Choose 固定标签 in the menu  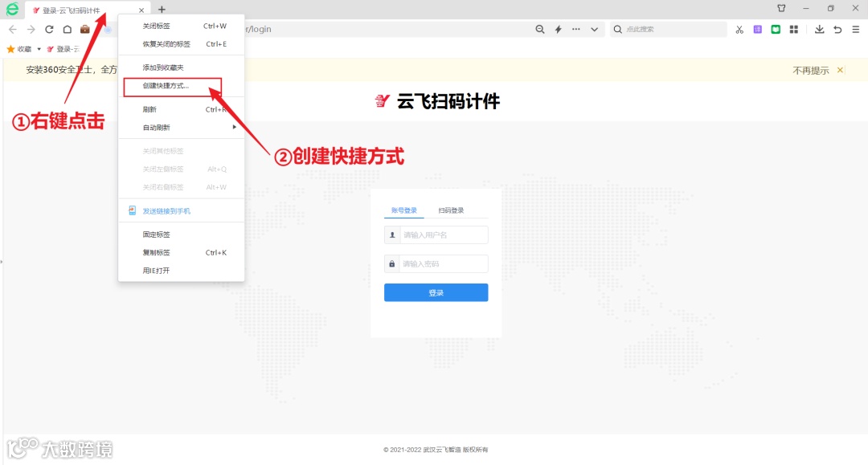pos(181,235)
